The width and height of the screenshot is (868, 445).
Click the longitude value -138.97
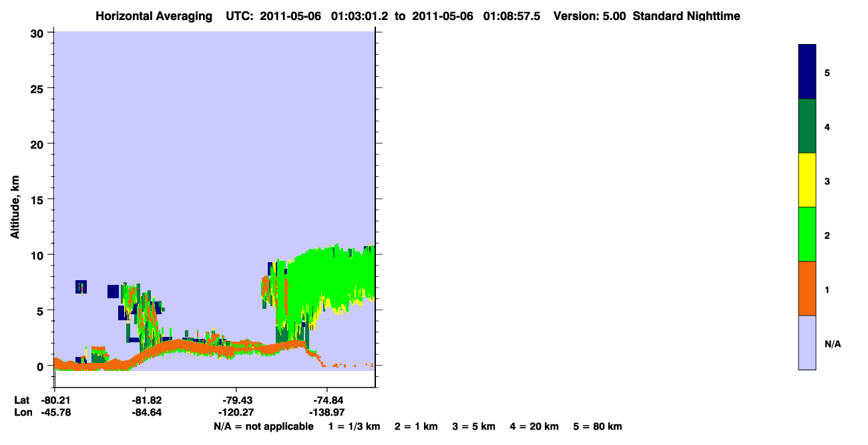point(327,412)
